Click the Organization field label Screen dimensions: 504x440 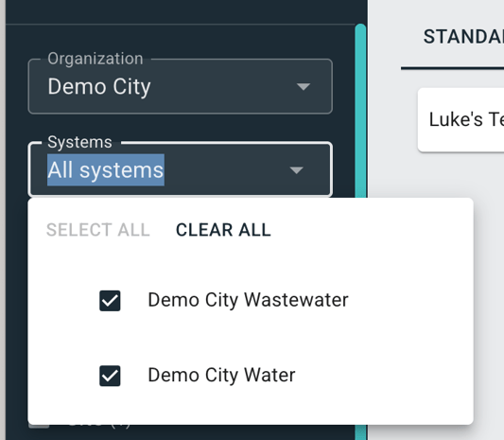(96, 59)
